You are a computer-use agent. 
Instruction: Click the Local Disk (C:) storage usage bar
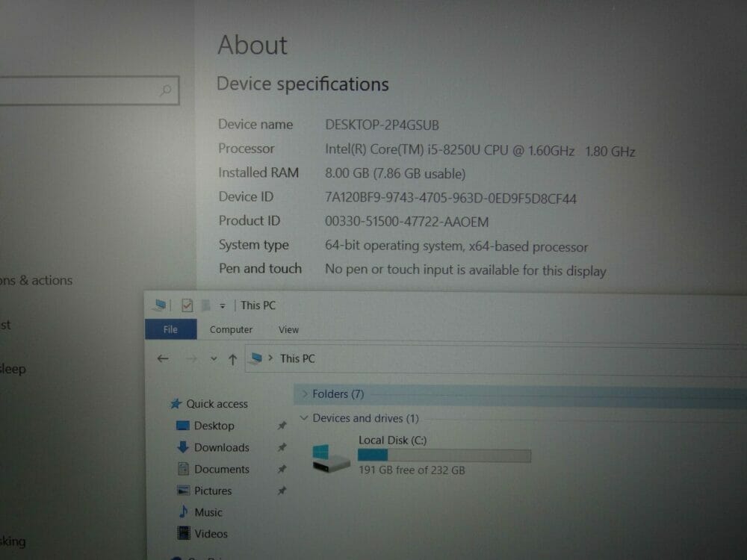444,455
